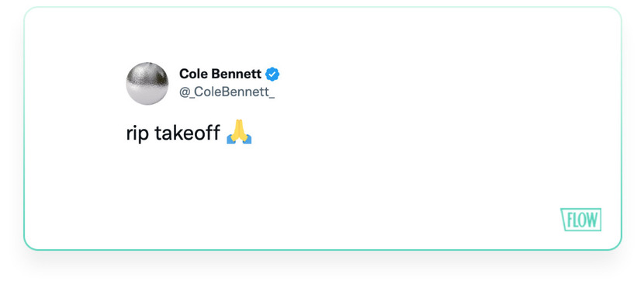
Task: Click the letter F in the FLOW logo
Action: point(570,220)
